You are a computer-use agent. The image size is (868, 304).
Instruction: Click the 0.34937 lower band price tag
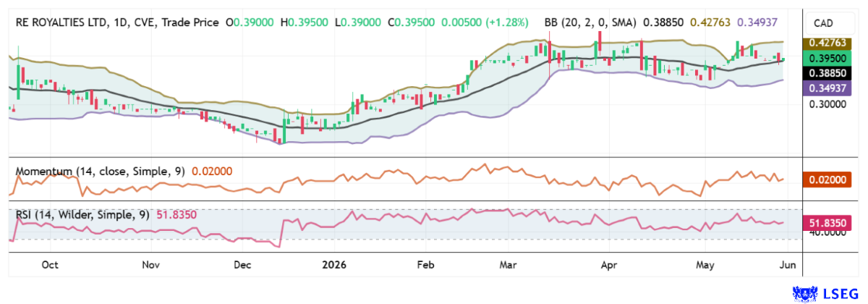click(828, 88)
